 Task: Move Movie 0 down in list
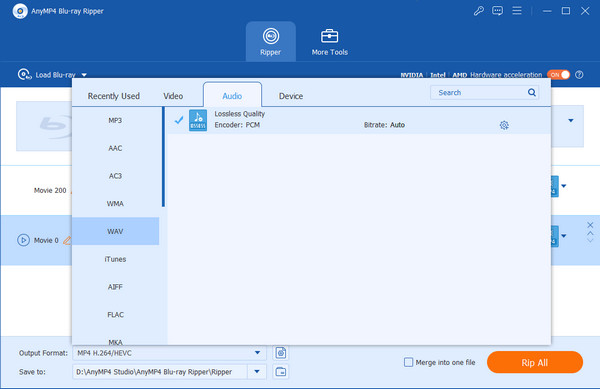click(590, 240)
